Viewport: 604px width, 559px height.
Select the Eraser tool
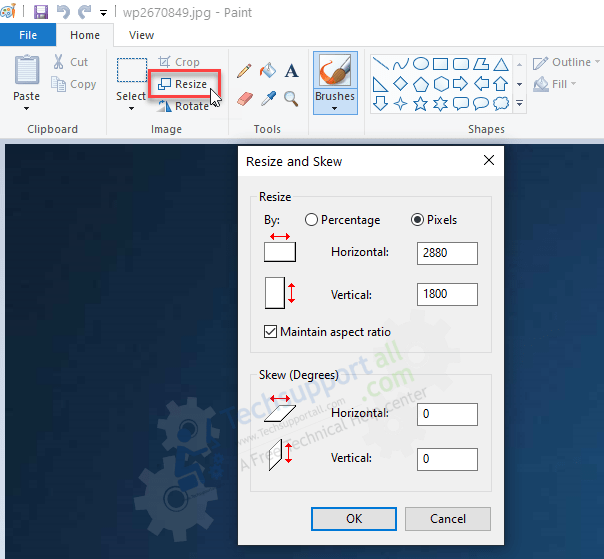pos(245,99)
